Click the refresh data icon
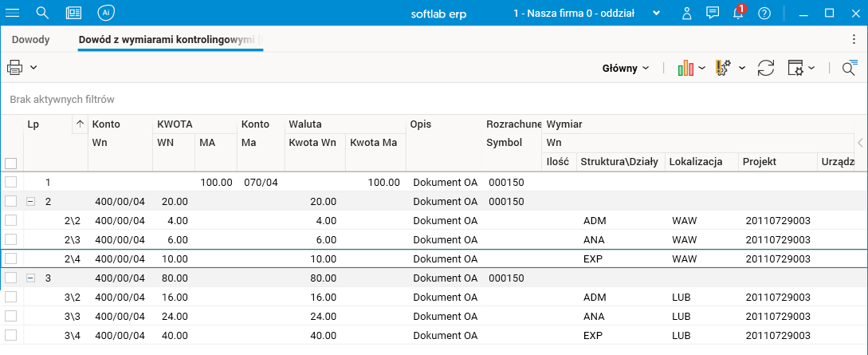The image size is (868, 355). pyautogui.click(x=766, y=69)
